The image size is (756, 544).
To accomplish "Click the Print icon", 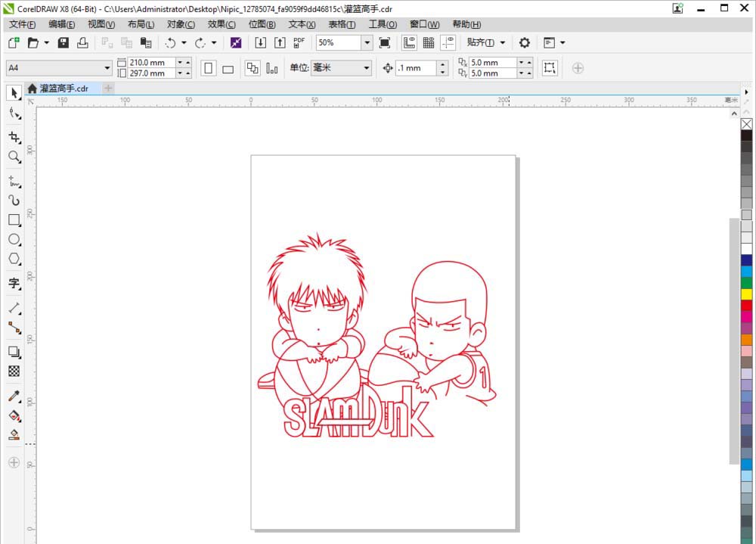I will tap(83, 43).
